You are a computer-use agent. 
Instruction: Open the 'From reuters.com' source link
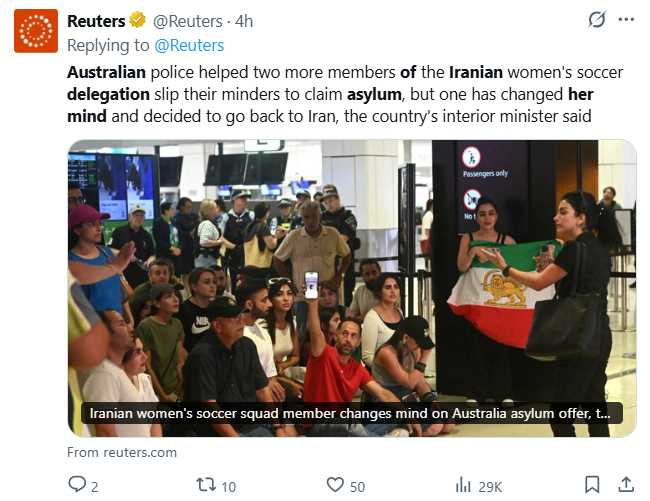click(122, 452)
